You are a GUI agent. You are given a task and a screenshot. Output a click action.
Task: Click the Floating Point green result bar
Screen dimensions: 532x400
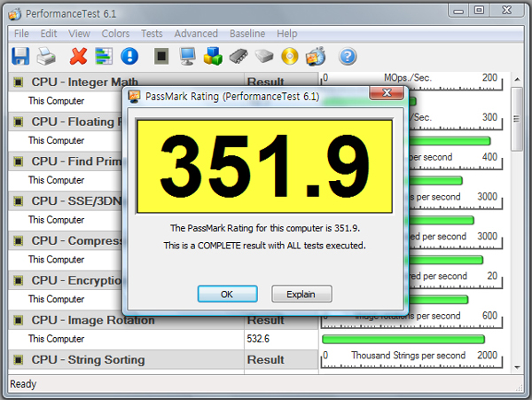pos(450,141)
